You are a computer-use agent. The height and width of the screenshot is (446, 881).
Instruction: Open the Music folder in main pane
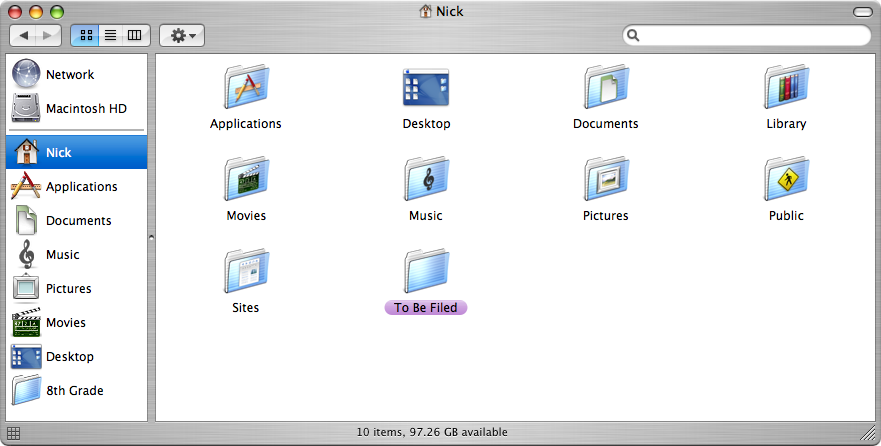[426, 179]
